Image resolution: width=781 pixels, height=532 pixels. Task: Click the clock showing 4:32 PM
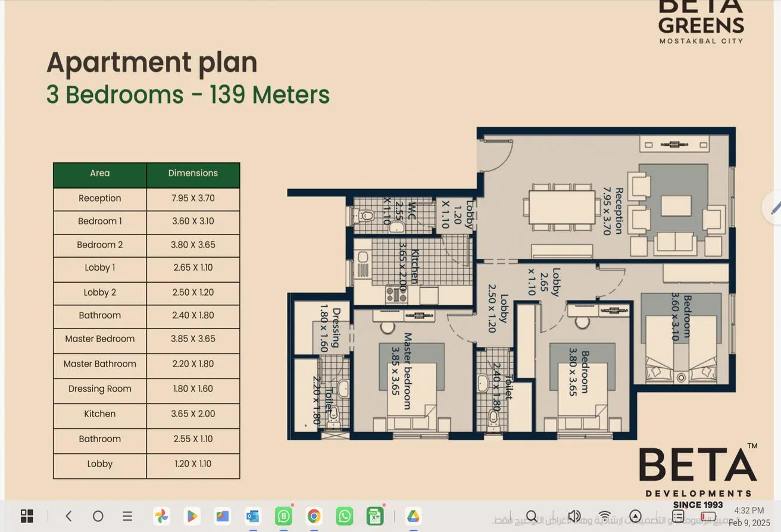[749, 511]
